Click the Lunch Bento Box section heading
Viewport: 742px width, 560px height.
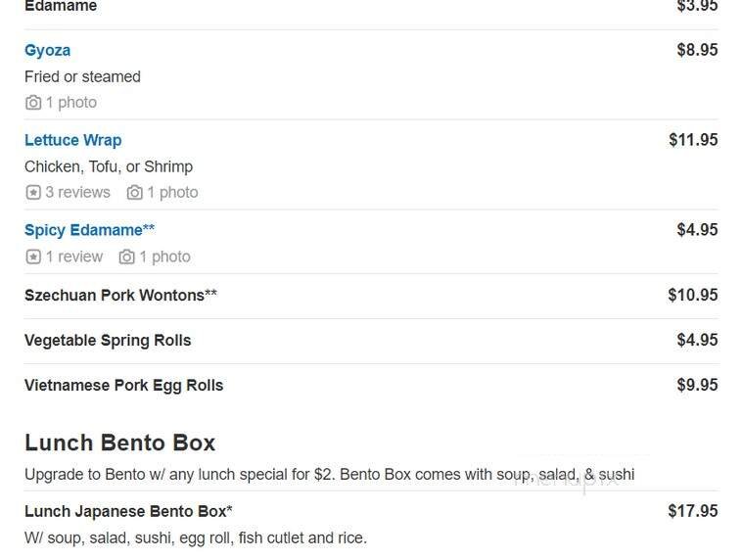tap(119, 443)
